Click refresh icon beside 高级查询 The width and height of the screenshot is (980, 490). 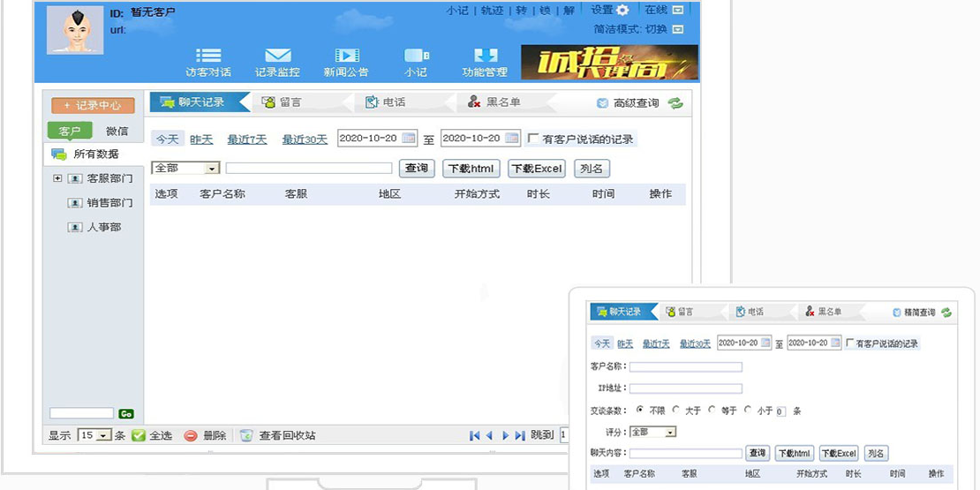click(x=675, y=103)
